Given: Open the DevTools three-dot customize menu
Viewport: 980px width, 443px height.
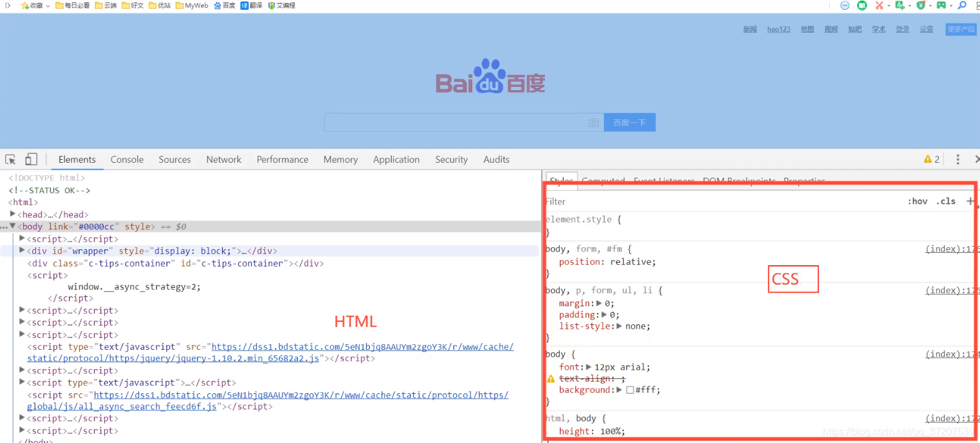Looking at the screenshot, I should pyautogui.click(x=958, y=160).
